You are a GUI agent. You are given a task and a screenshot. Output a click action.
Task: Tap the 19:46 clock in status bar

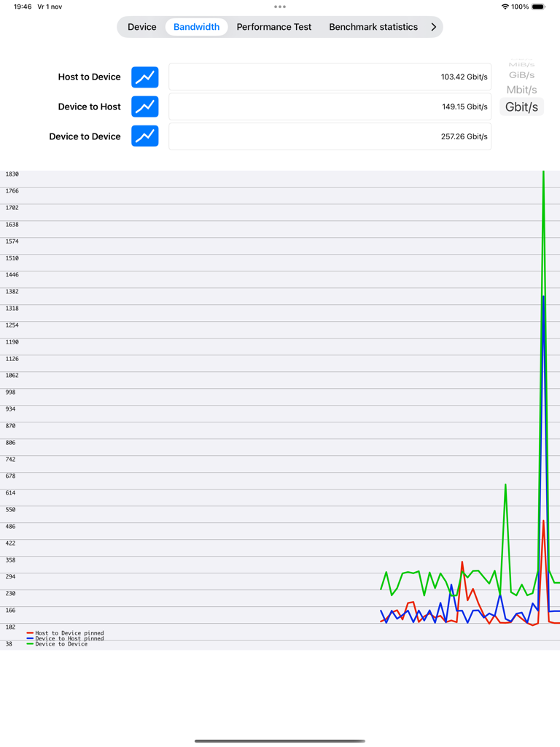[x=23, y=7]
